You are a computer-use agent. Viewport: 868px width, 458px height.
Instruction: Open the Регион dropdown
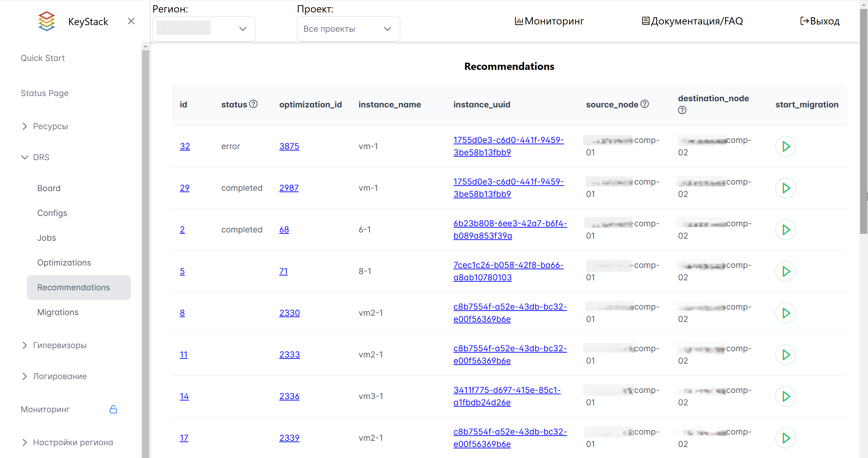204,29
